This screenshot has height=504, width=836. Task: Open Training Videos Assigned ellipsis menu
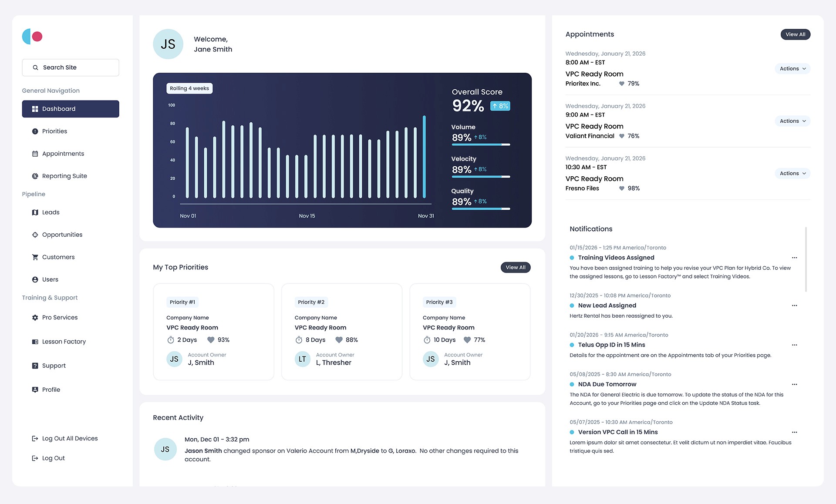(794, 258)
